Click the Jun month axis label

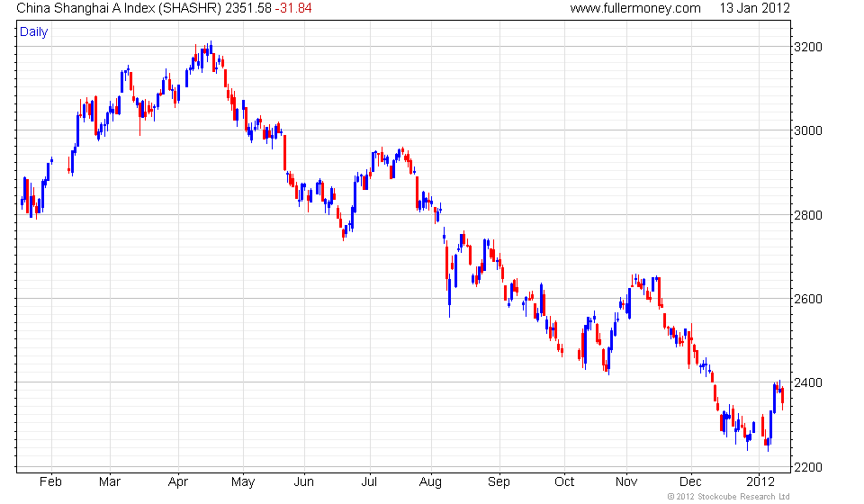coord(303,481)
